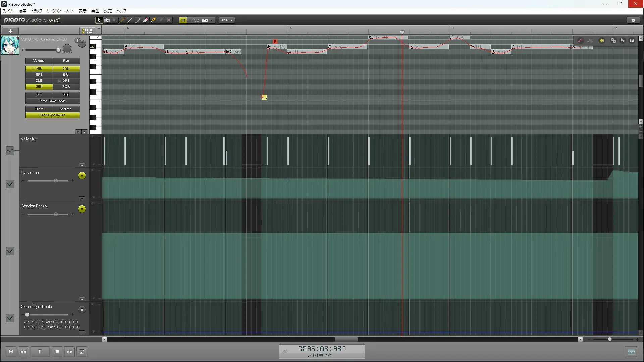This screenshot has height=362, width=644.
Task: Open the 再生 menu
Action: tap(95, 11)
